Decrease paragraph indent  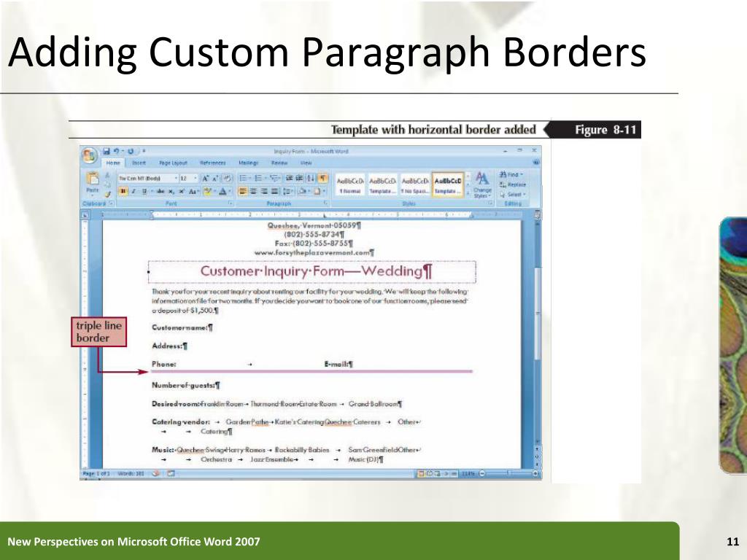(289, 178)
